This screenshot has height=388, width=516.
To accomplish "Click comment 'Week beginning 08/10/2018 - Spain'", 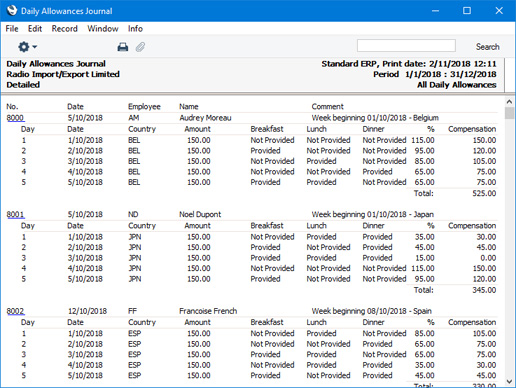I will (x=371, y=311).
